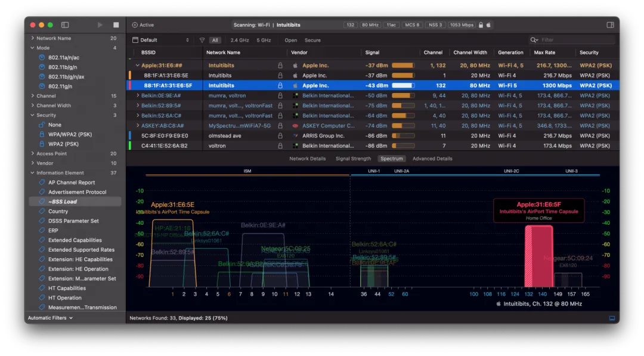Screen dimensions: 644x356
Task: Click ASKEY vendor logo icon
Action: coord(295,126)
